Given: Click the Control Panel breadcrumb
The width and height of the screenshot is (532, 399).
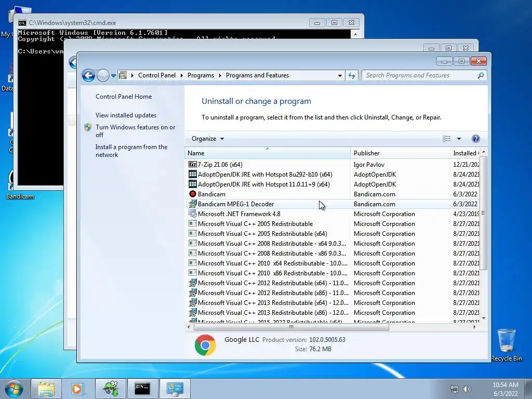Looking at the screenshot, I should [x=157, y=75].
